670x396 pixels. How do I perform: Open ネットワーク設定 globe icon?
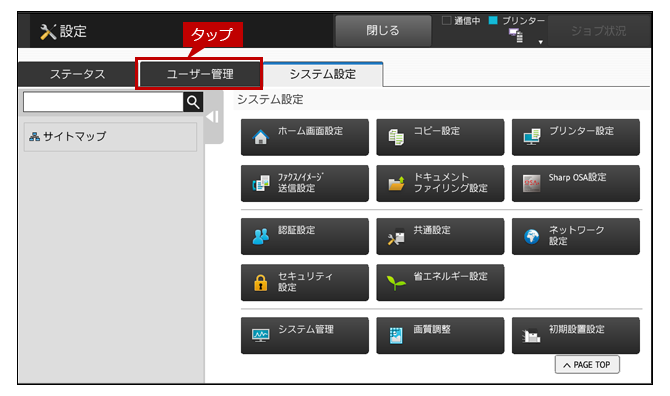pos(532,236)
